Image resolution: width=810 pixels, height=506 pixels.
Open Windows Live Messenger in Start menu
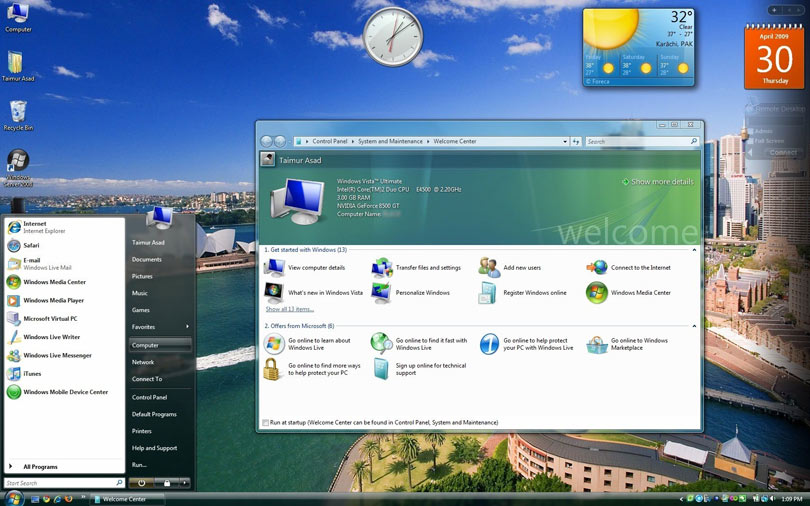[x=57, y=355]
